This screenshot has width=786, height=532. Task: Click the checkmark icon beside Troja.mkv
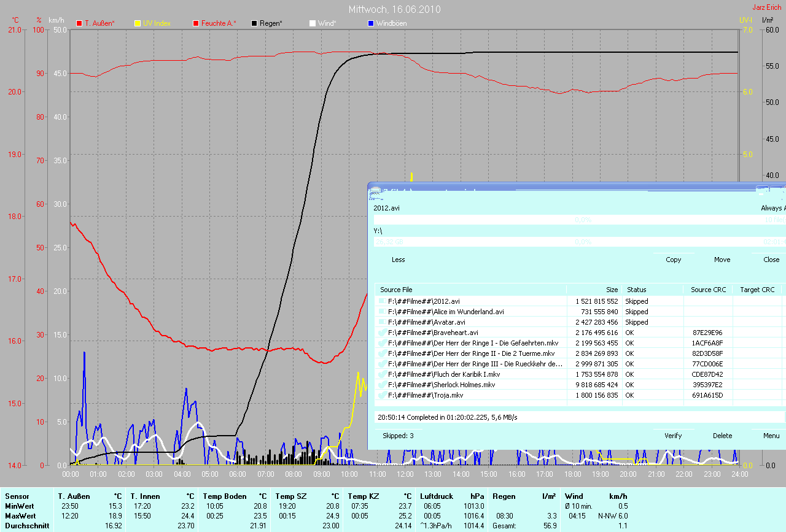pos(383,395)
